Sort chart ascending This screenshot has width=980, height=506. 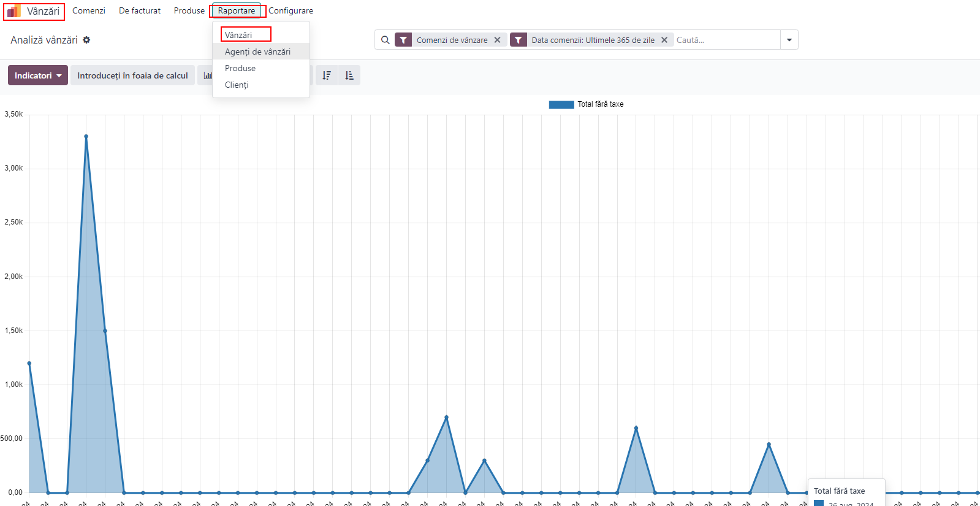click(x=349, y=75)
